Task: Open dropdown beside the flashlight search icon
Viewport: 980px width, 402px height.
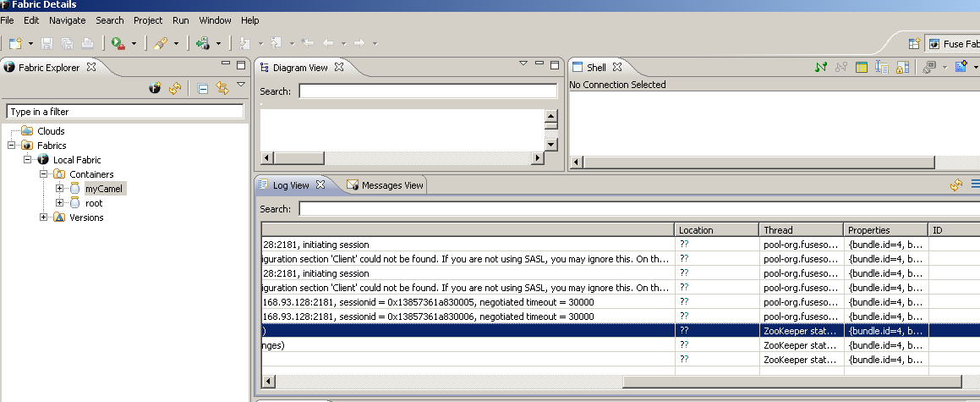Action: [x=176, y=44]
